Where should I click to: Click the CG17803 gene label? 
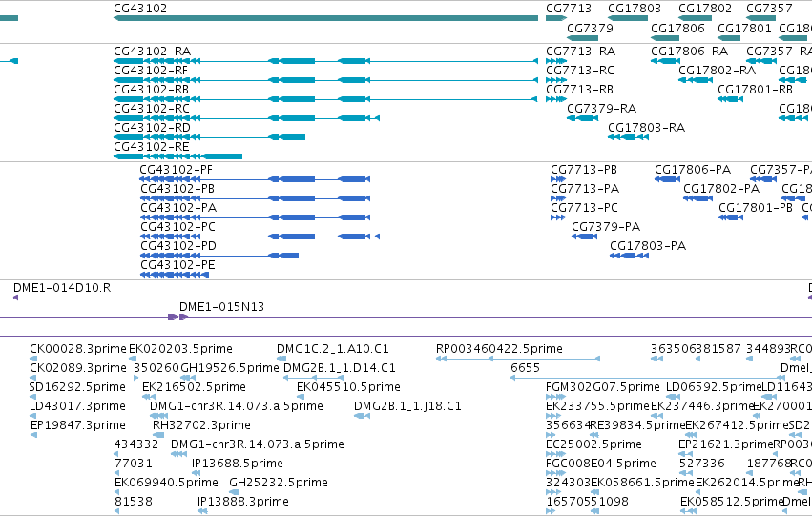635,9
